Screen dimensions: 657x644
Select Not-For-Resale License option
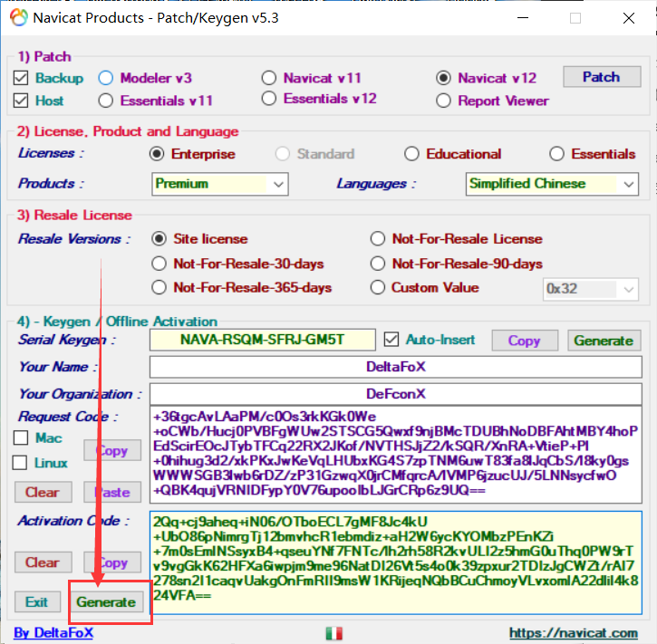[378, 239]
